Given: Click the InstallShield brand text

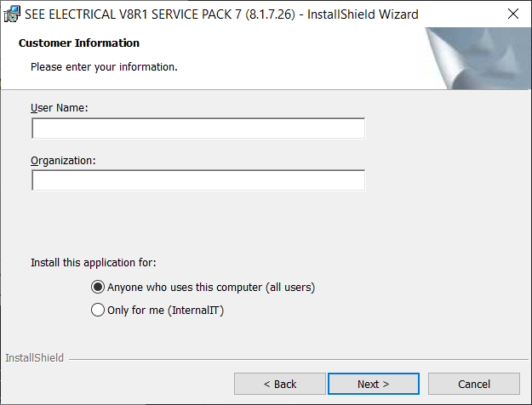Looking at the screenshot, I should (34, 358).
